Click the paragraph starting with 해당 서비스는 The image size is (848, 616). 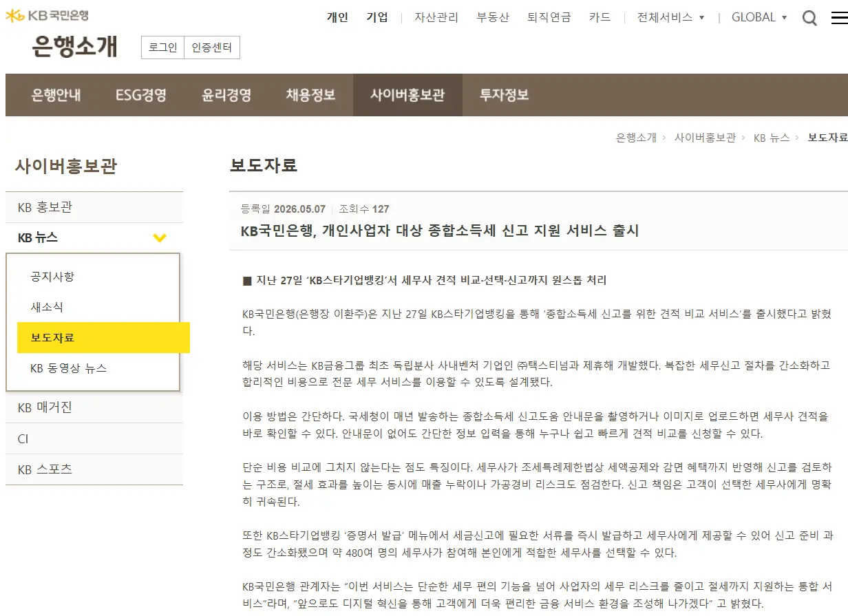[536, 374]
